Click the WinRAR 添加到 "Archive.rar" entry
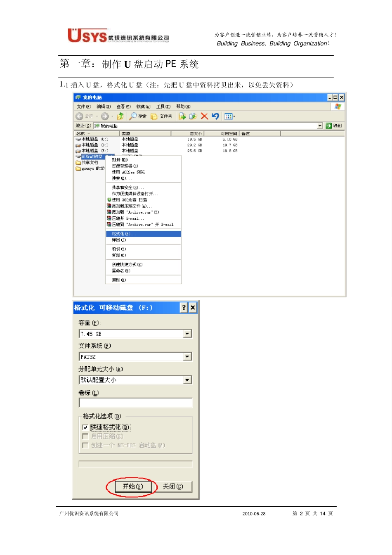392x555 pixels. 144,212
